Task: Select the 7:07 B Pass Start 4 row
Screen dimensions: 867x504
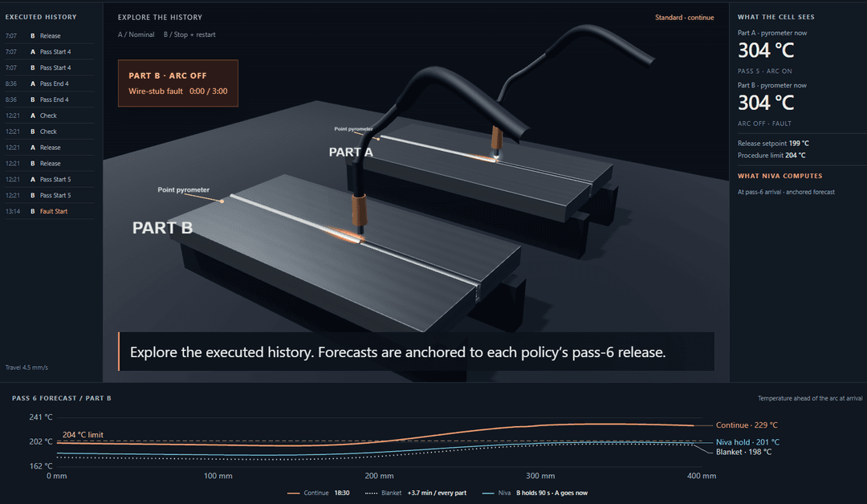Action: point(49,68)
